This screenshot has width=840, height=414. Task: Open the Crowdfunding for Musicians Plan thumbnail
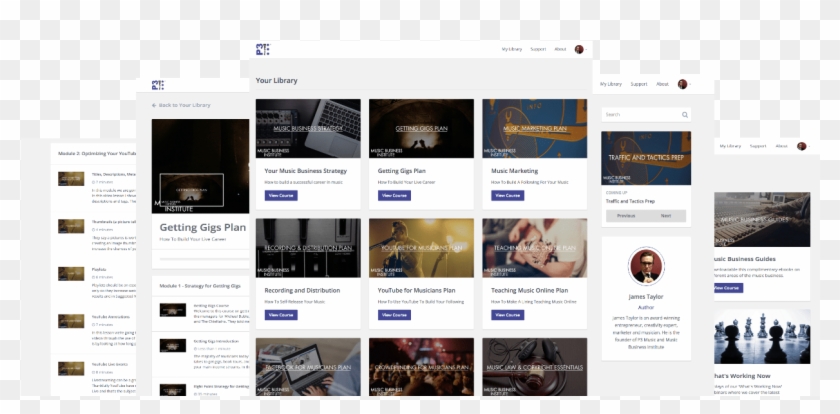tap(421, 367)
